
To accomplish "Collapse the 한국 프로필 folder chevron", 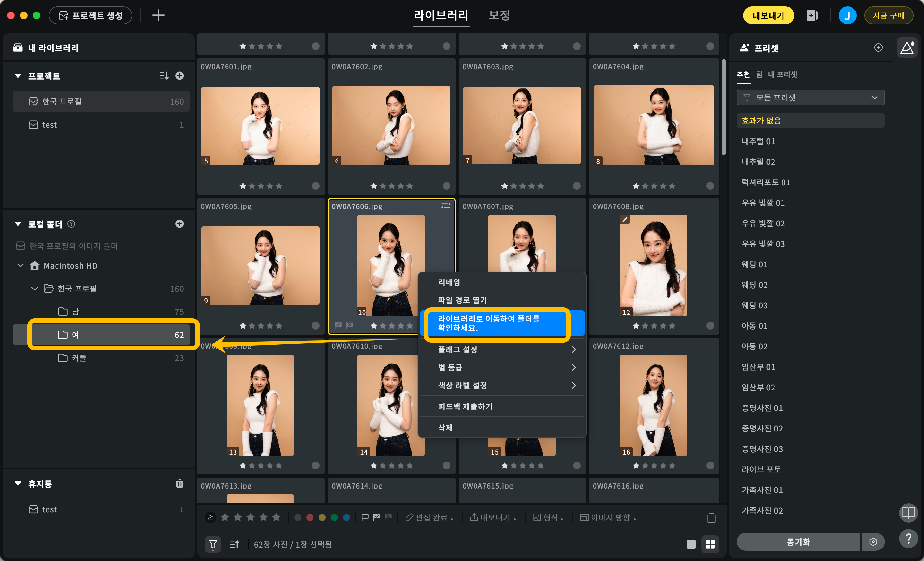I will tap(35, 288).
